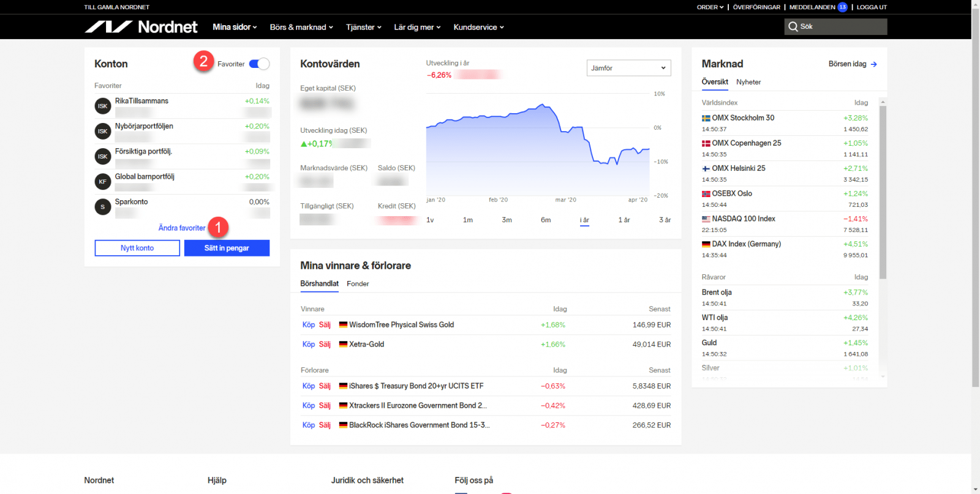
Task: Open the Jämför dropdown
Action: tap(628, 68)
